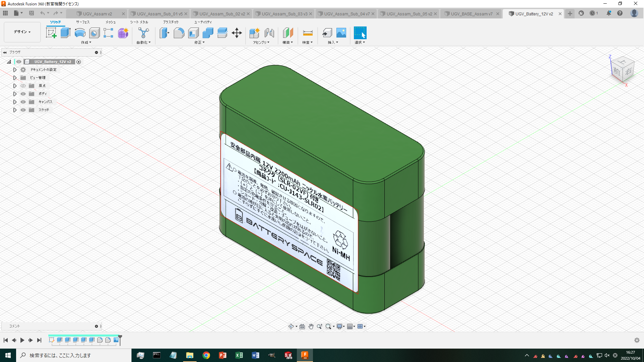Open the Data Panel grid icon
The height and width of the screenshot is (362, 644).
(x=5, y=13)
